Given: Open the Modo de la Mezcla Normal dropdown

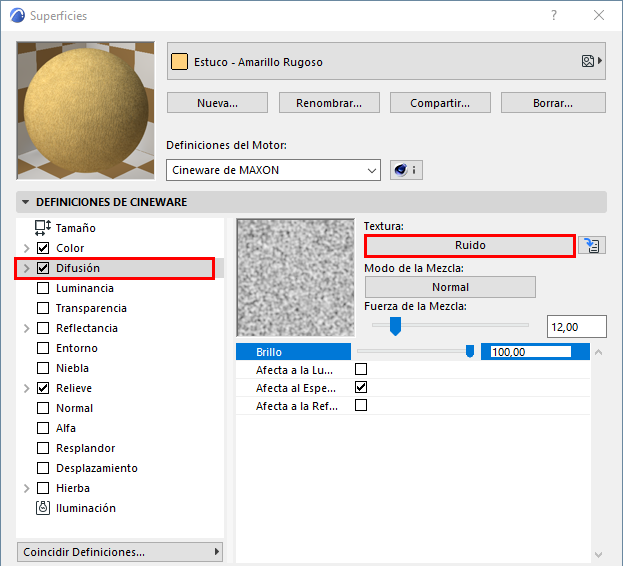Looking at the screenshot, I should point(450,287).
